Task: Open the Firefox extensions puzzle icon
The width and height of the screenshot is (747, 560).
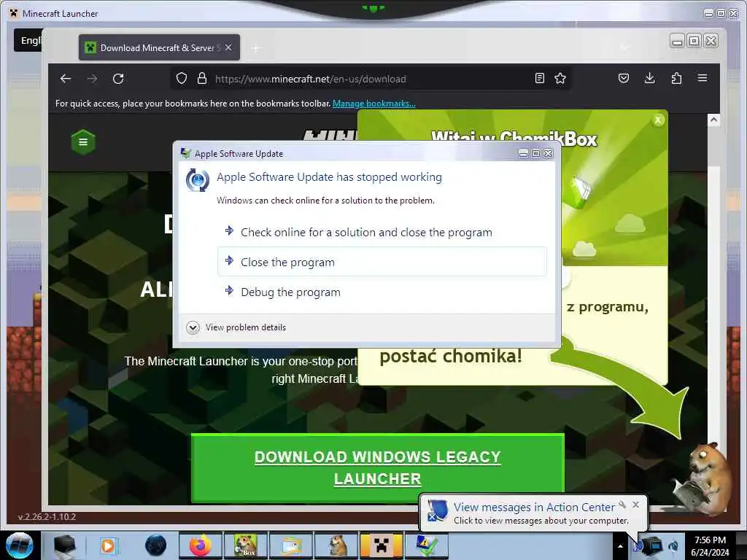Action: tap(676, 78)
